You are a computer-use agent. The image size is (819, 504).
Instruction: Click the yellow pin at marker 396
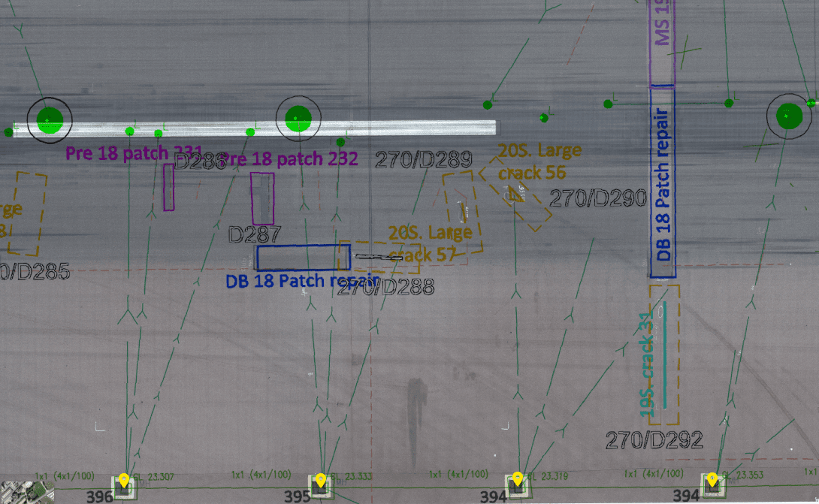pyautogui.click(x=123, y=479)
